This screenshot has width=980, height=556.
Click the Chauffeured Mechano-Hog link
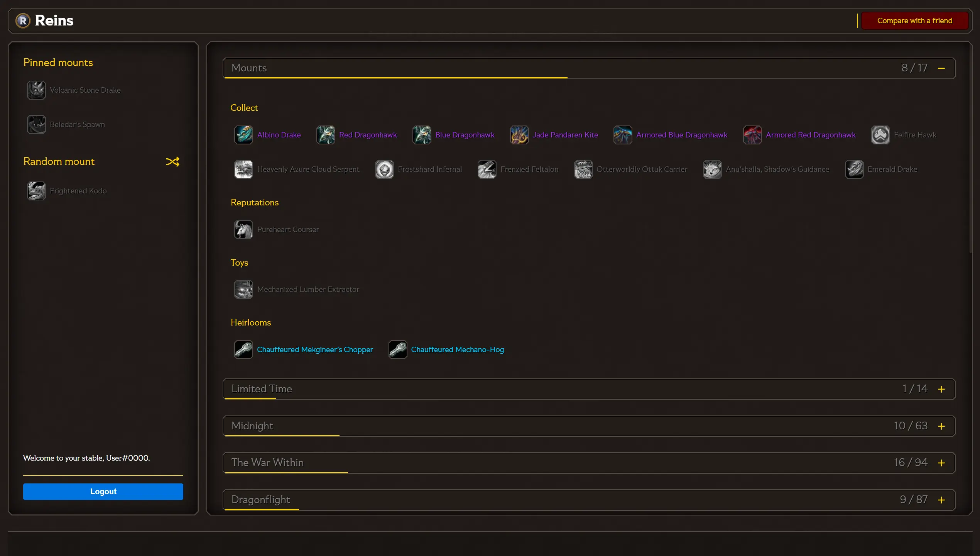(458, 349)
